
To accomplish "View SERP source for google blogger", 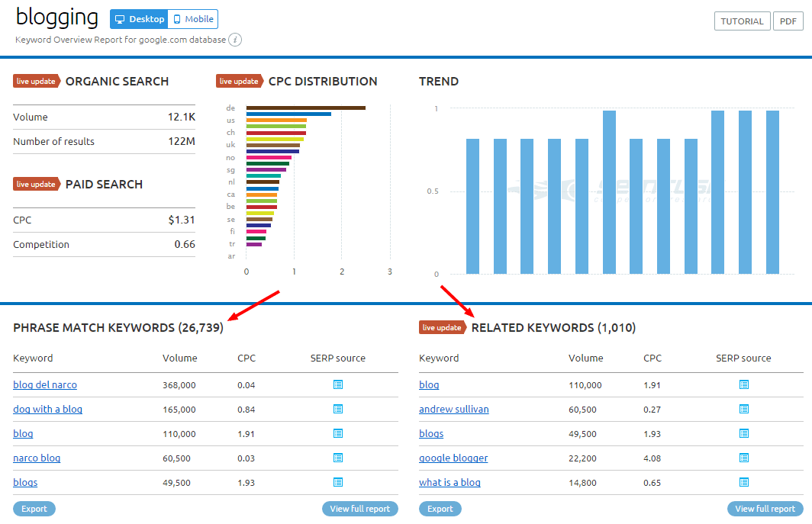I will point(744,458).
